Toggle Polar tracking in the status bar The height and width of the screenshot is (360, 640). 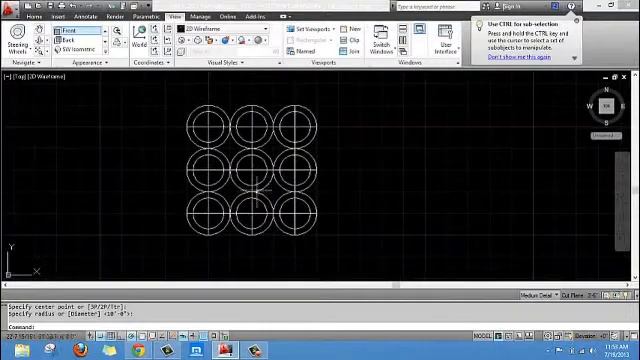click(131, 336)
